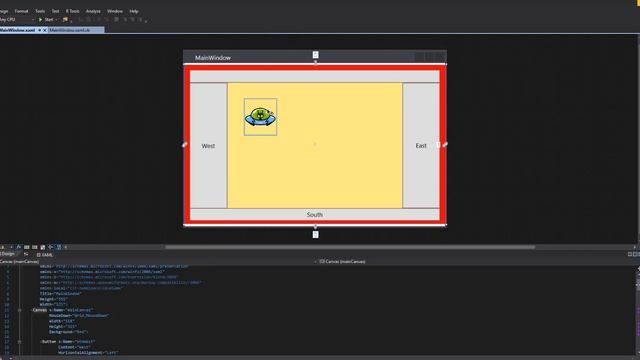
Task: Toggle the project code display button
Action: (x=59, y=247)
